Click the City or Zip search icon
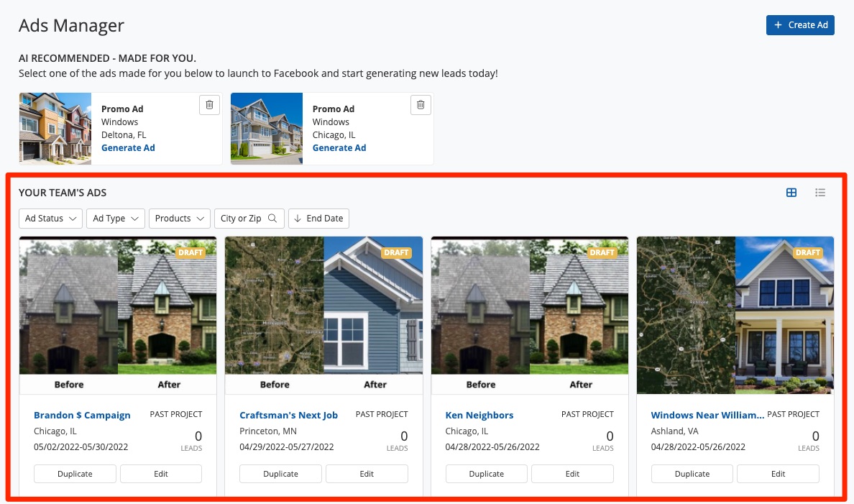Viewport: 854px width, 504px height. coord(272,219)
